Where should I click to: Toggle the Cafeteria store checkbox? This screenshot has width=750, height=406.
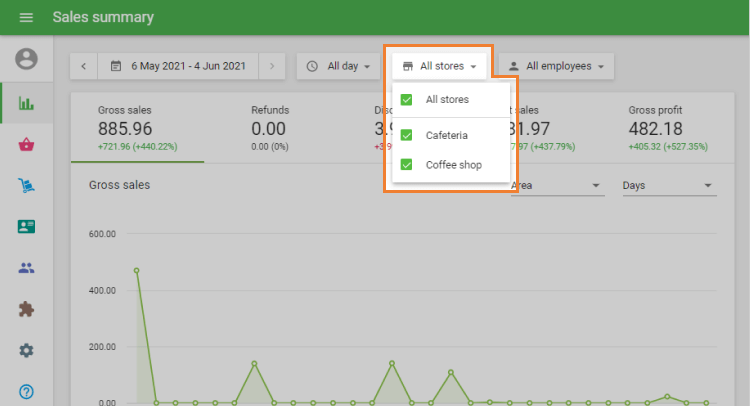(407, 135)
